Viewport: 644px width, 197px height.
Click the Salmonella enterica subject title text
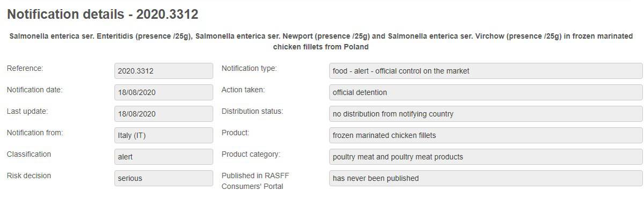(x=321, y=41)
